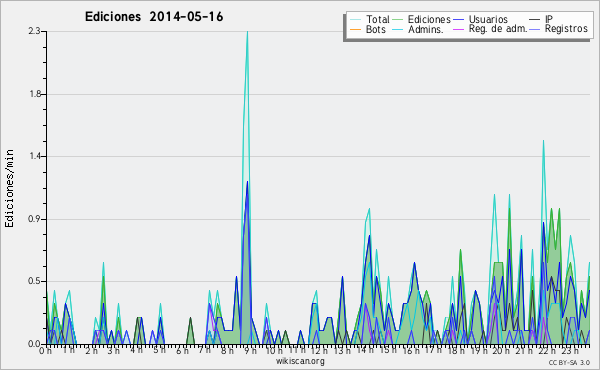Click the wikiscan.org text

(x=300, y=361)
